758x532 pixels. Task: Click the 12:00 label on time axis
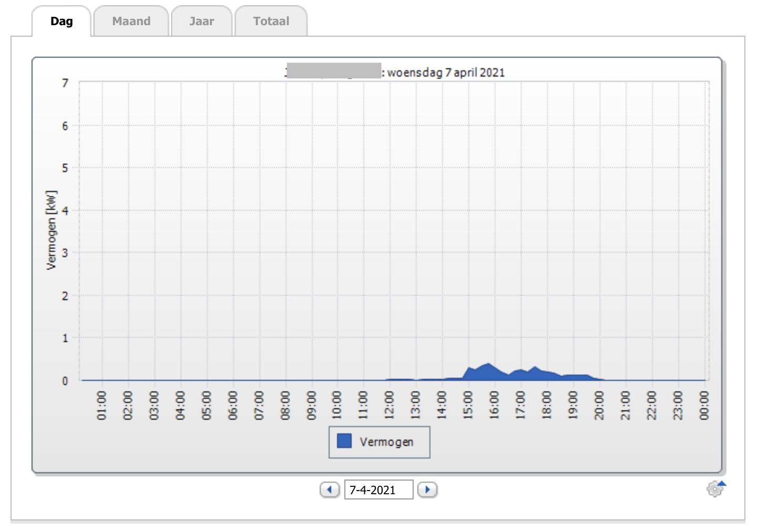(389, 405)
